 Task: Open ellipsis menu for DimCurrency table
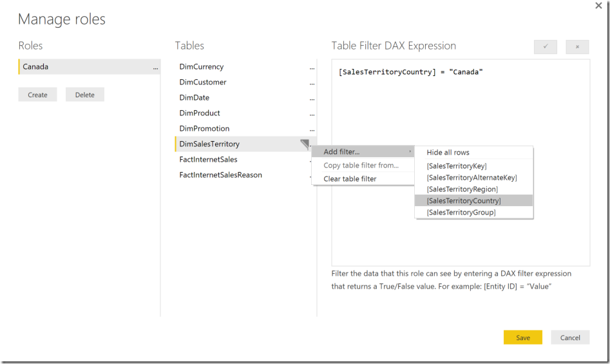pos(312,67)
